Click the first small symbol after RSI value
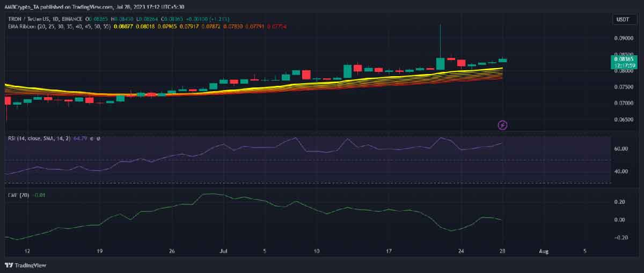Viewport: 644px width, 273px height. [92, 138]
